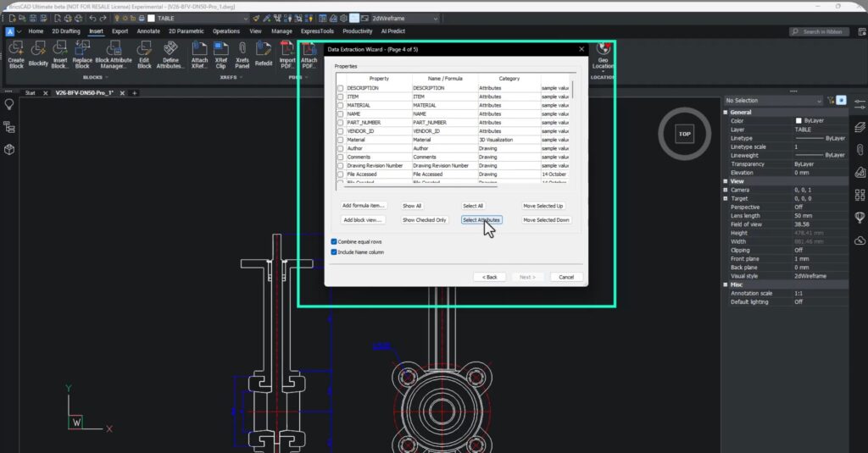Image resolution: width=868 pixels, height=453 pixels.
Task: Click the ByLayer Color swatch in Properties
Action: pos(798,120)
